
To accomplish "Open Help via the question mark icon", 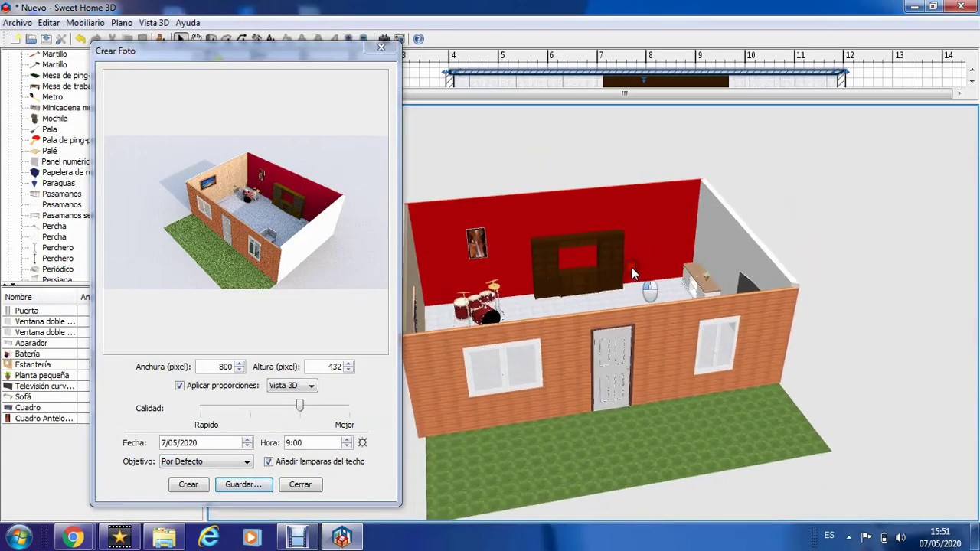I will (x=419, y=38).
